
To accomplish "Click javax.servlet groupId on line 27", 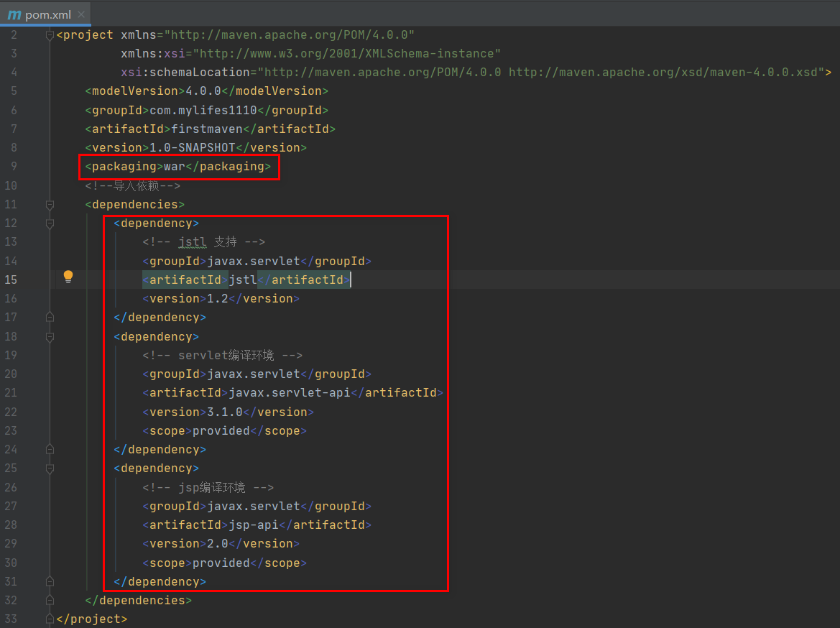I will [x=254, y=507].
